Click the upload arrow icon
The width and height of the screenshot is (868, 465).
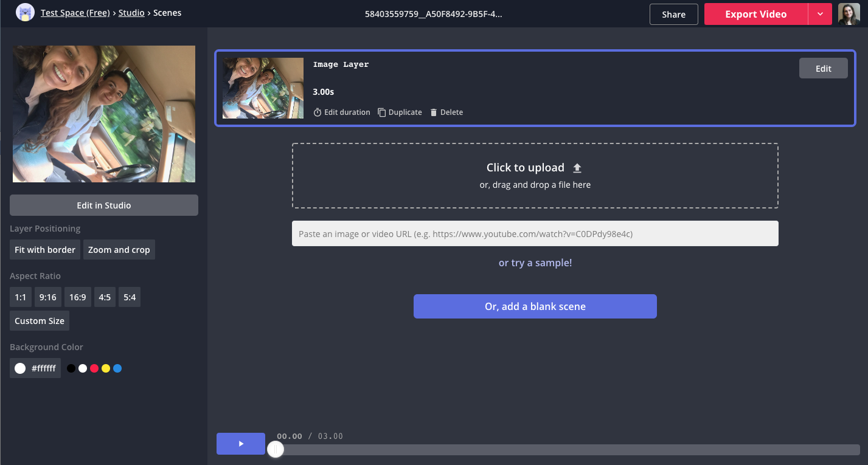[577, 168]
